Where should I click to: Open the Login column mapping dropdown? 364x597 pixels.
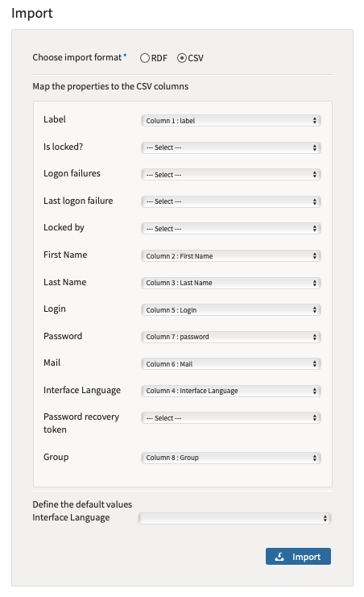point(231,310)
